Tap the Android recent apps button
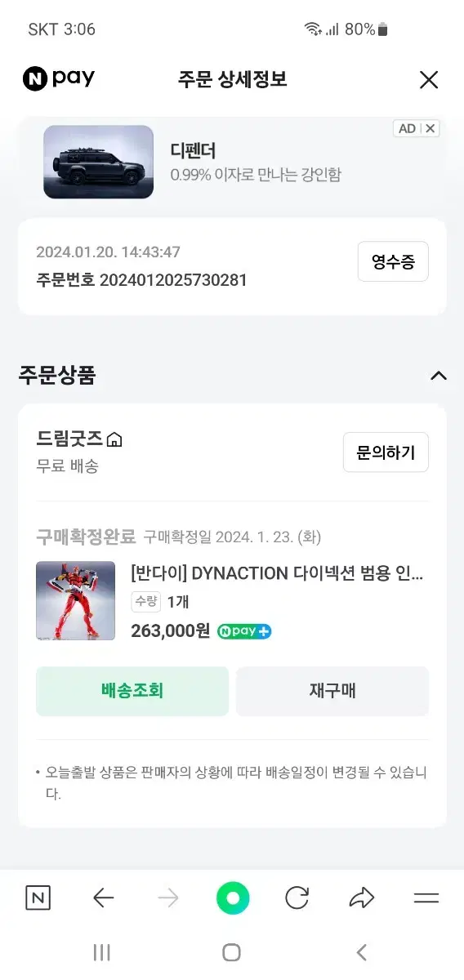Image resolution: width=464 pixels, height=980 pixels. (x=102, y=952)
